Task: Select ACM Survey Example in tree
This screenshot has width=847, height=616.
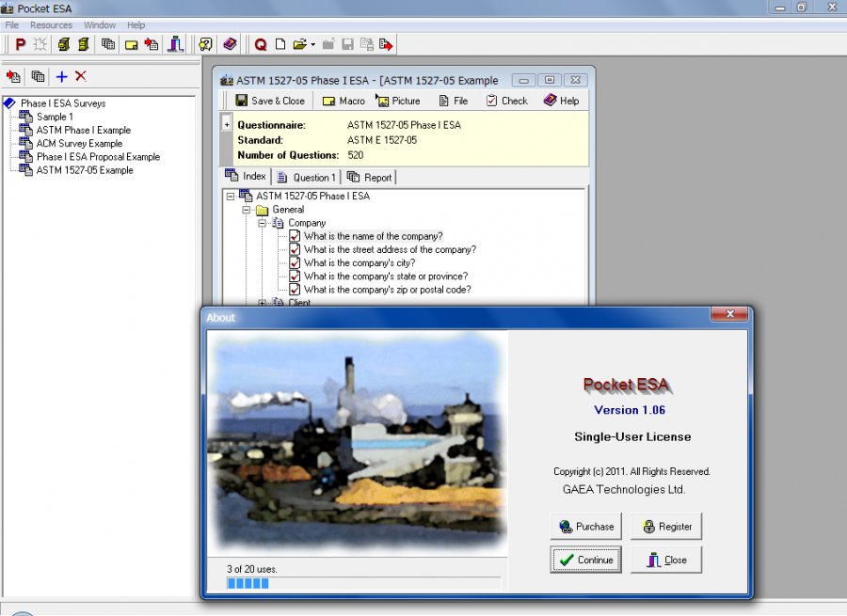Action: point(79,144)
